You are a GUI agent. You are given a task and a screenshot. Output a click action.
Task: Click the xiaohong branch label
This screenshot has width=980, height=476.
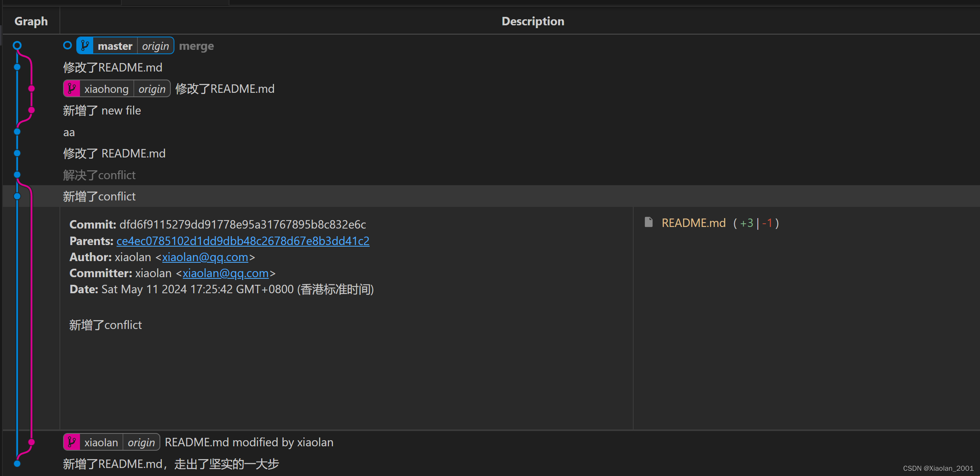(x=106, y=89)
